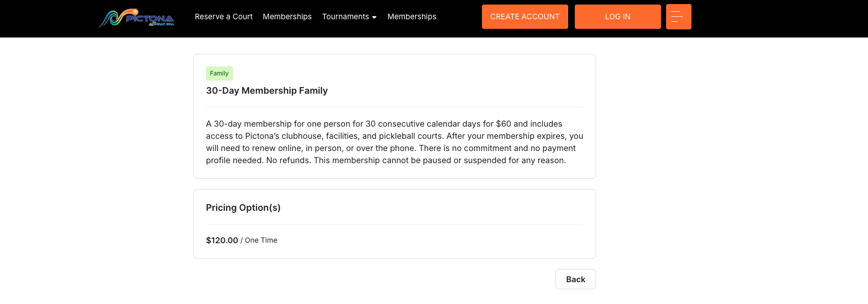
Task: Open Memberships link beside Reserve a Court
Action: (x=287, y=17)
